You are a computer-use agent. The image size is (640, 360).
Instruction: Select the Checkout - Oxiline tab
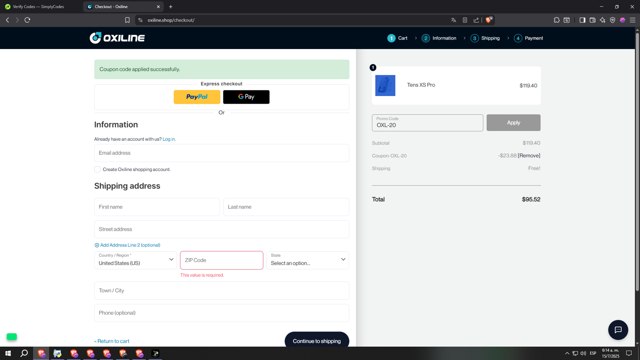122,7
